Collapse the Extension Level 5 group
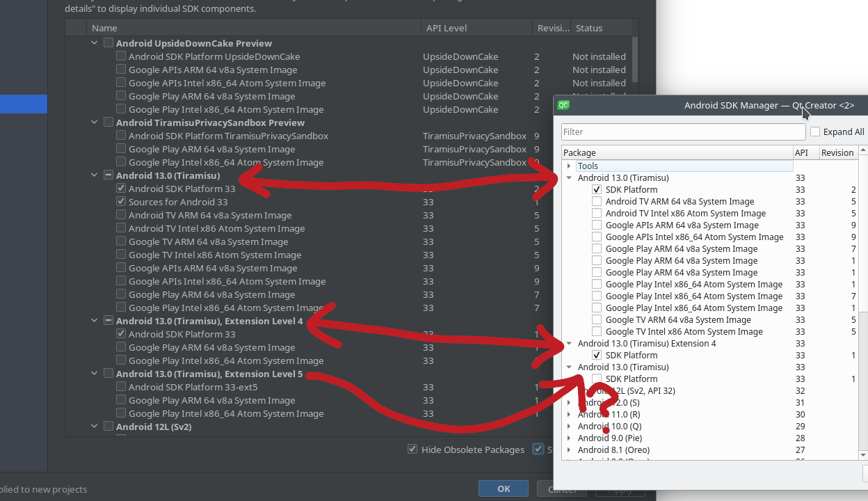The image size is (868, 501). [95, 374]
